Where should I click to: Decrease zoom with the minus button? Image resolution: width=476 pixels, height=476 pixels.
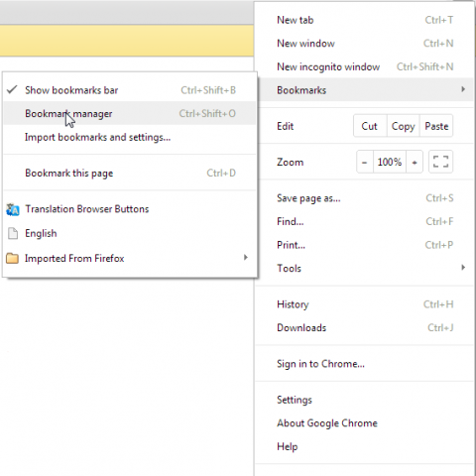[365, 162]
